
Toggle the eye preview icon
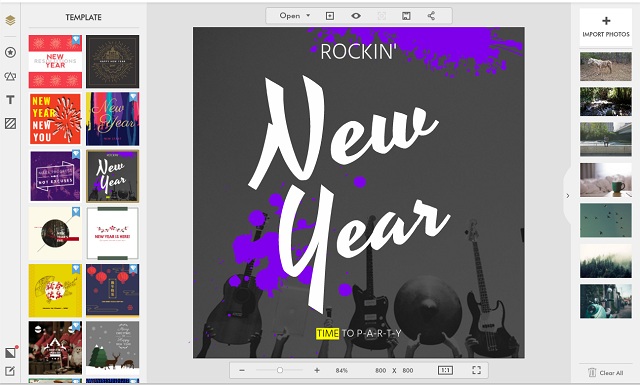356,16
